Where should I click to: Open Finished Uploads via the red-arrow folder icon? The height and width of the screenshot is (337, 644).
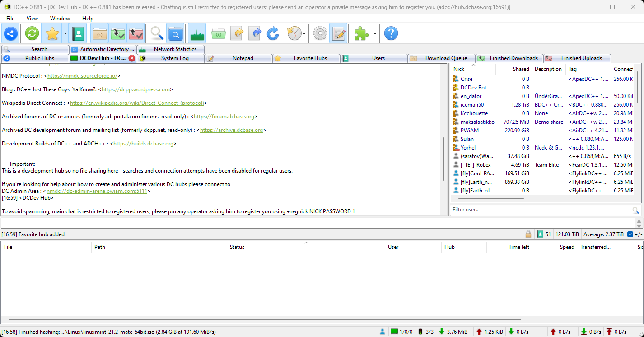(135, 33)
